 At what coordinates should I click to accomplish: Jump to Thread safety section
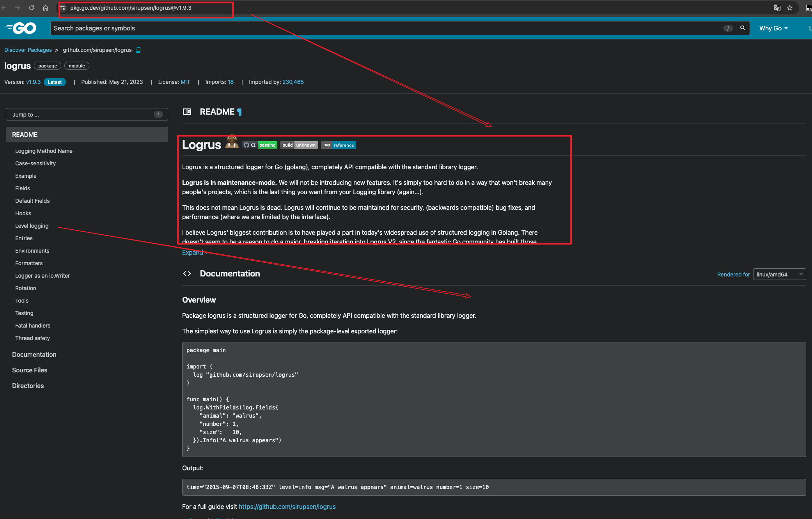tap(32, 338)
